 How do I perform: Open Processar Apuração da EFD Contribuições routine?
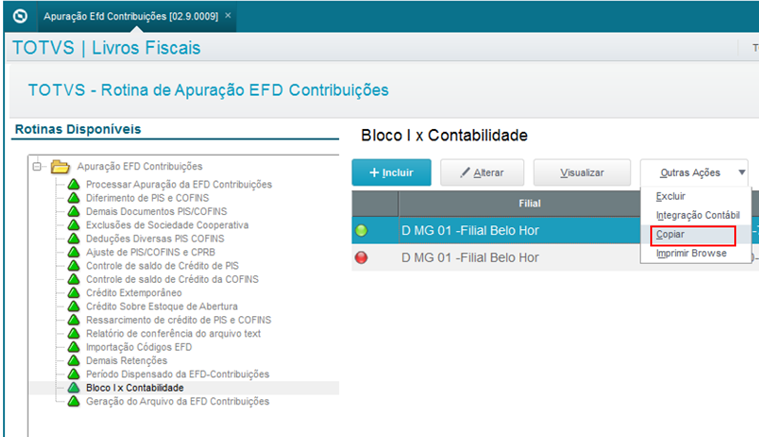[x=178, y=185]
